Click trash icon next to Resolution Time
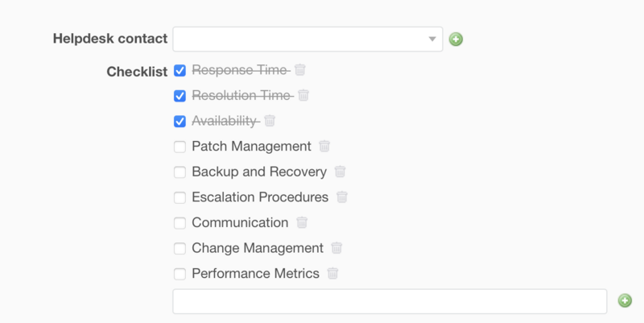The height and width of the screenshot is (323, 644). coord(303,96)
